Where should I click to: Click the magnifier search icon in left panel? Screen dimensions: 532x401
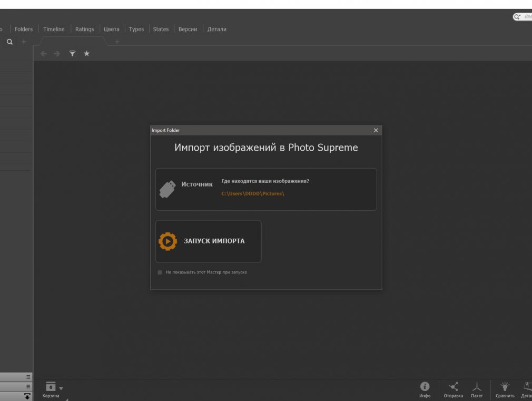pos(10,42)
